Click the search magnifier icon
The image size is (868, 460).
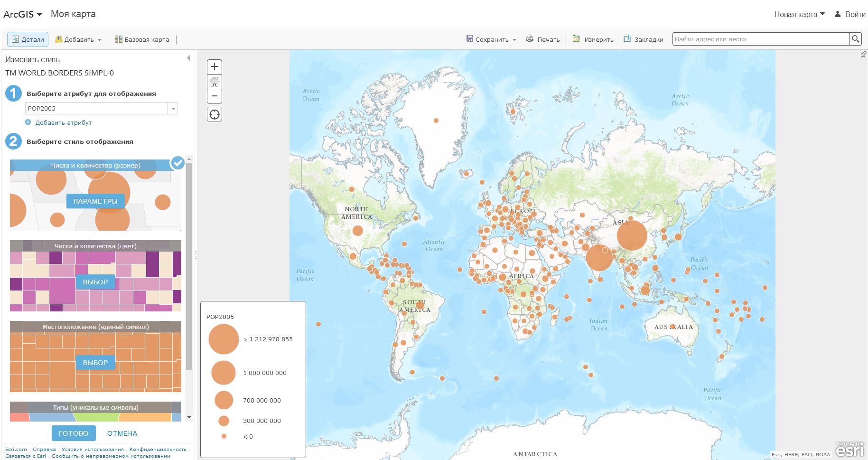click(855, 39)
